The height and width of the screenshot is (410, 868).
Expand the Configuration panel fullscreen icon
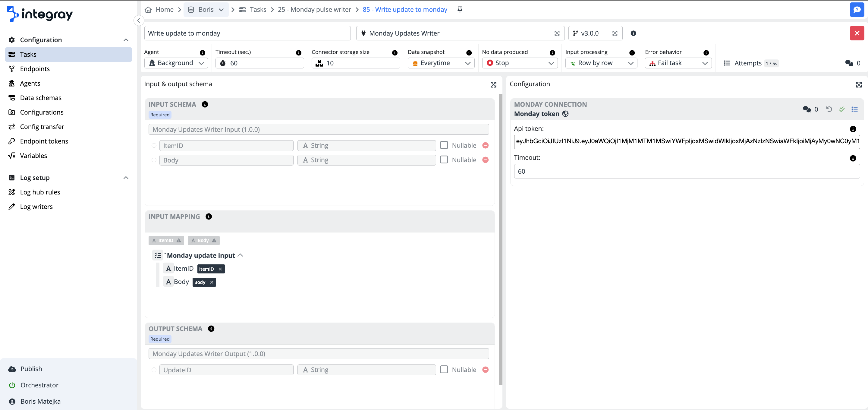click(x=859, y=85)
